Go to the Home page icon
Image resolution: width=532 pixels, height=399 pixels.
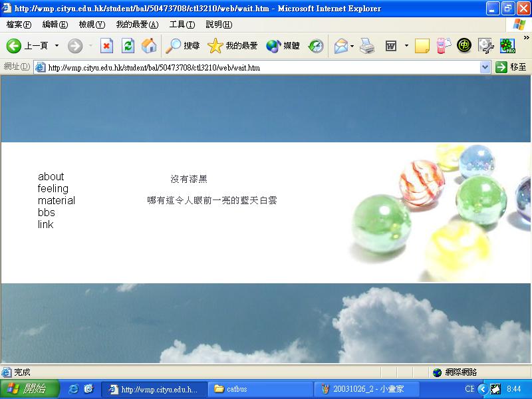[149, 46]
